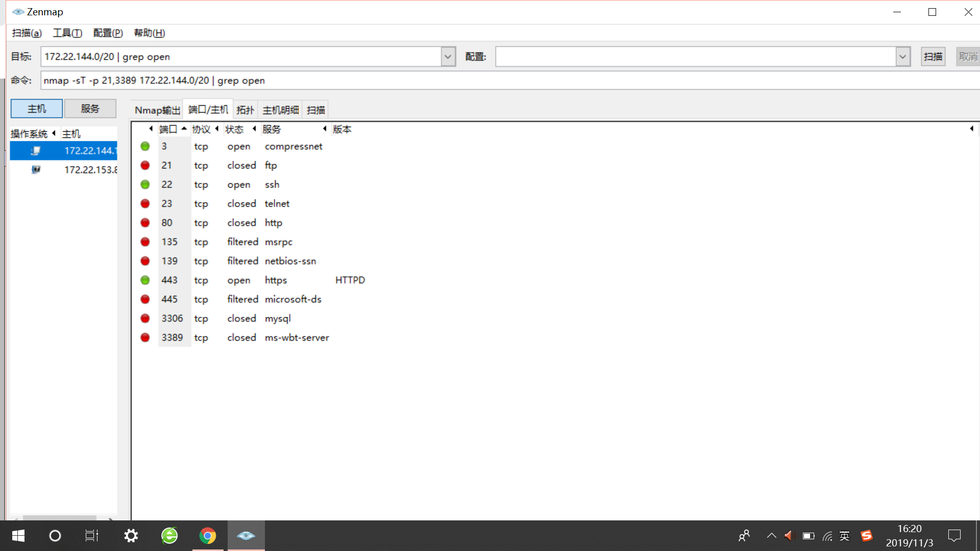Screen dimensions: 980x551
Task: Click OS icon of host 172.22.153 entry
Action: [36, 170]
